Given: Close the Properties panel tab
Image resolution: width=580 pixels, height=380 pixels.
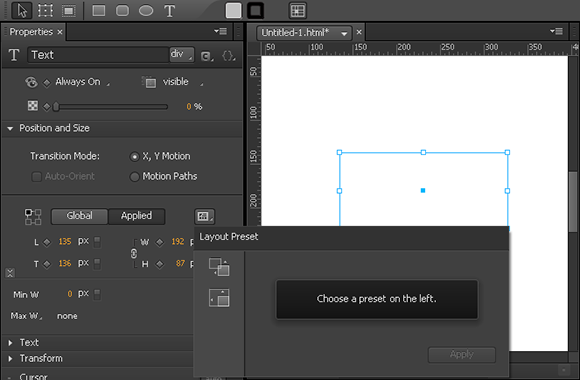Looking at the screenshot, I should pos(60,33).
